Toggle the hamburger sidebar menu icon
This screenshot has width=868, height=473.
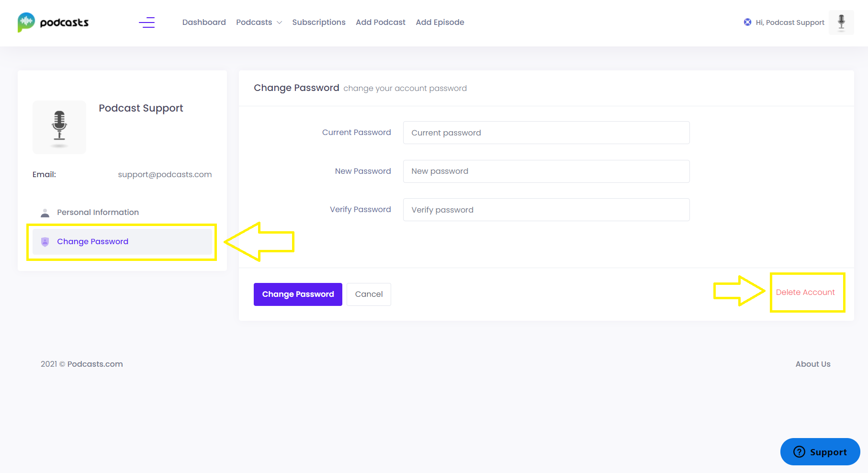tap(147, 23)
